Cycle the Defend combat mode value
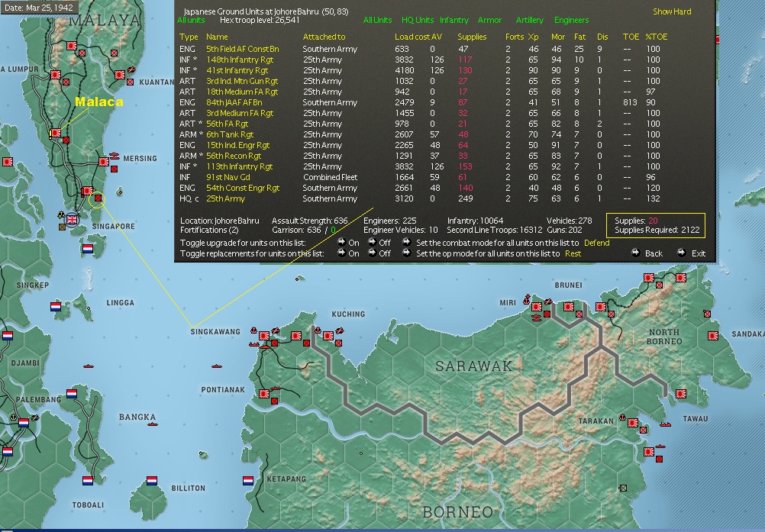Screen dimensions: 765x532 tap(597, 243)
